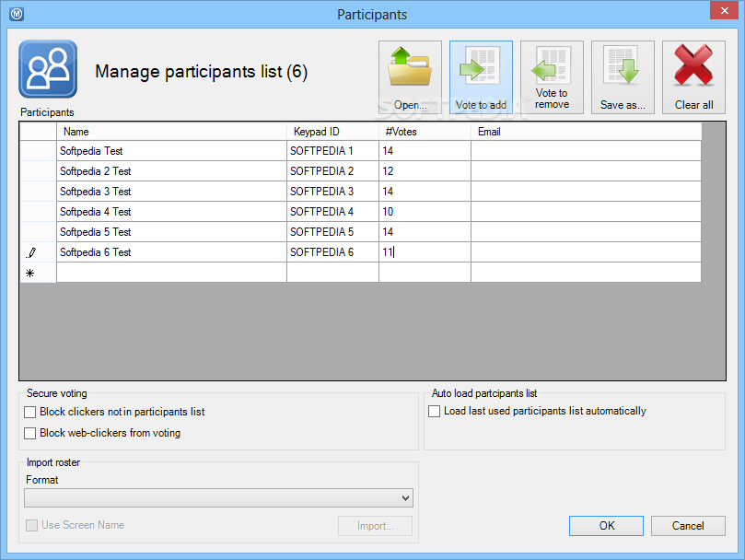Click the empty Name cell in new row

pos(171,273)
